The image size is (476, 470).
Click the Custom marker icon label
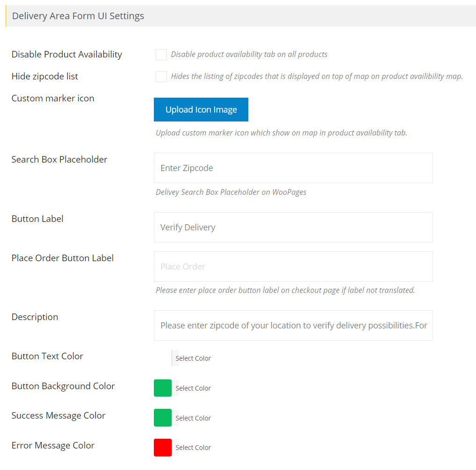pyautogui.click(x=53, y=98)
